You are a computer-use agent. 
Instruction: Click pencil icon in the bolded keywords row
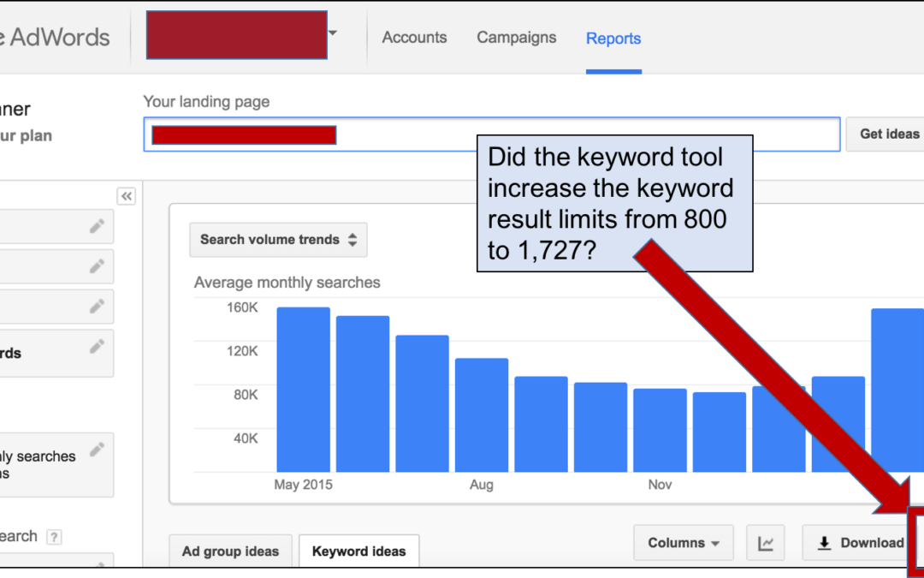coord(98,346)
